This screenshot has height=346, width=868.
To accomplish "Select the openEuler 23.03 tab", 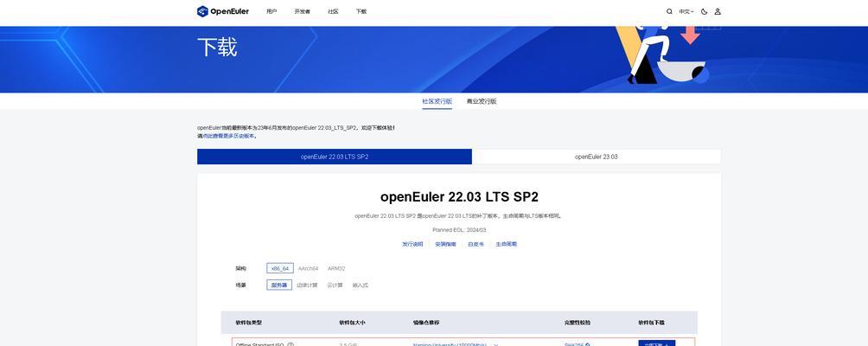I will 597,157.
